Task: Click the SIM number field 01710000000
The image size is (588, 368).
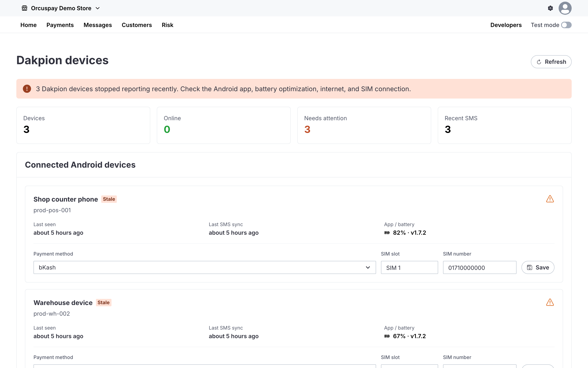Action: (480, 267)
